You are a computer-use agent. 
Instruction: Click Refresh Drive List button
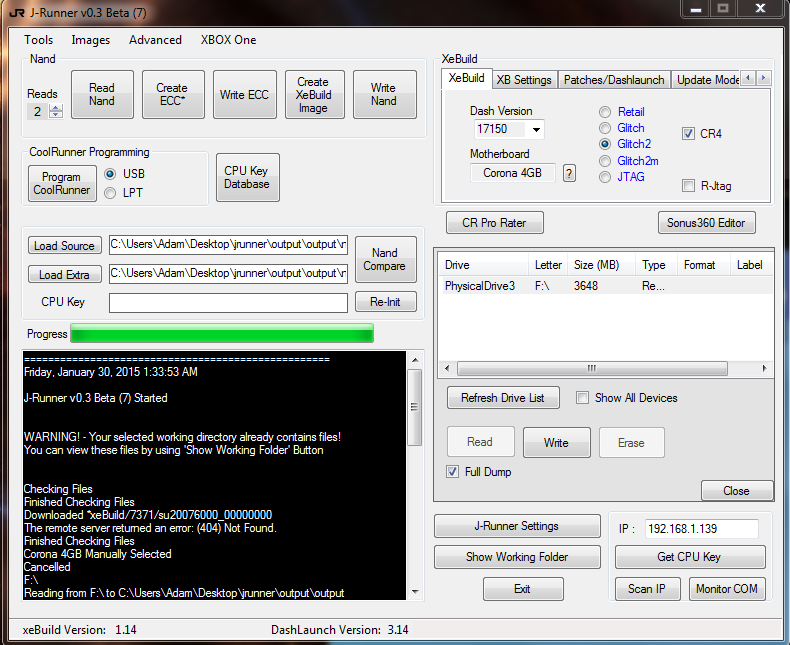pyautogui.click(x=503, y=398)
